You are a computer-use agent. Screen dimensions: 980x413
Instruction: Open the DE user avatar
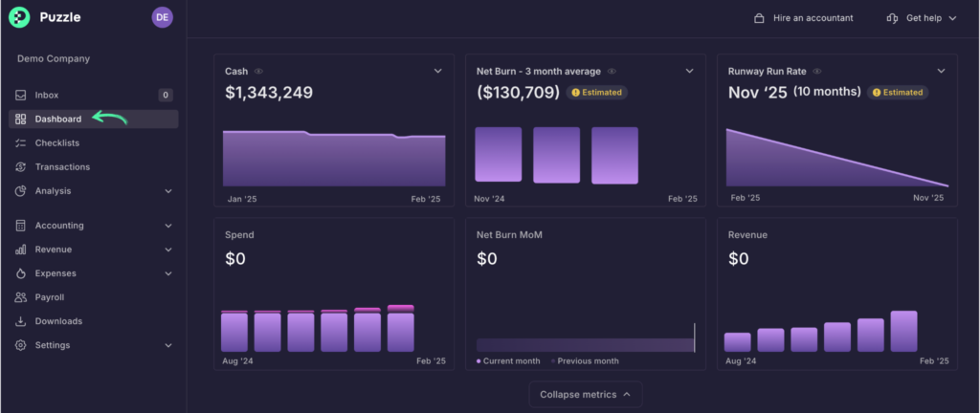pyautogui.click(x=162, y=17)
